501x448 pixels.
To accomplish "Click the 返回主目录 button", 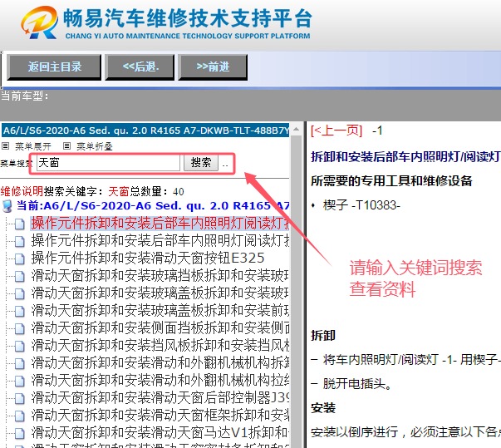I will (54, 67).
